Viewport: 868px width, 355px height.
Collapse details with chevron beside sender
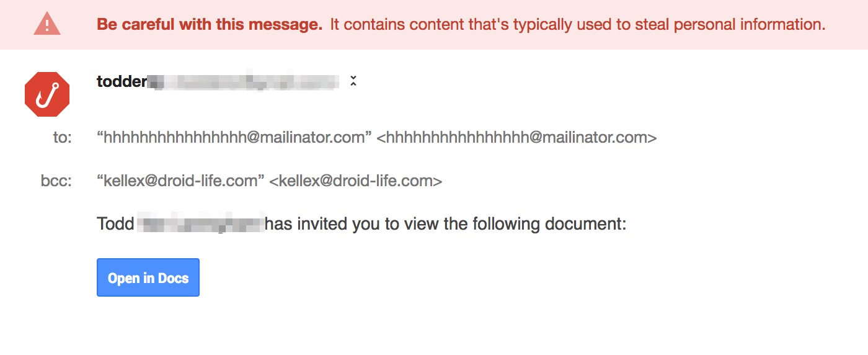pyautogui.click(x=353, y=81)
